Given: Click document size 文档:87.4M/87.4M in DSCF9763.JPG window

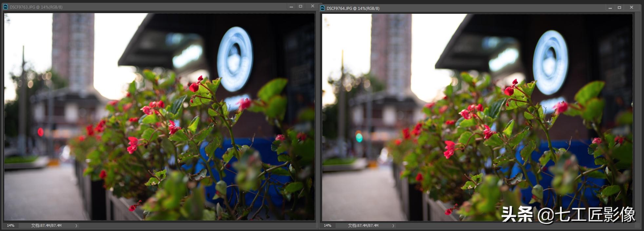Looking at the screenshot, I should point(47,225).
